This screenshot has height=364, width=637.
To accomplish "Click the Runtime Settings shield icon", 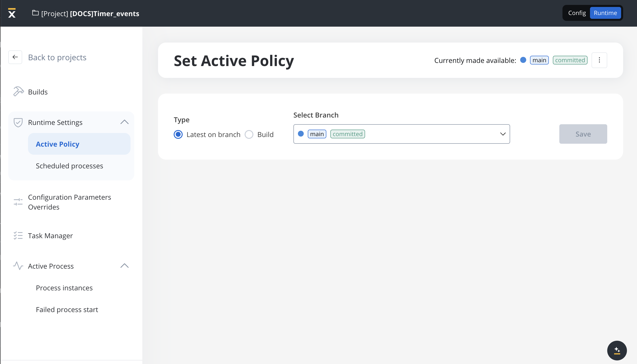I will point(18,122).
